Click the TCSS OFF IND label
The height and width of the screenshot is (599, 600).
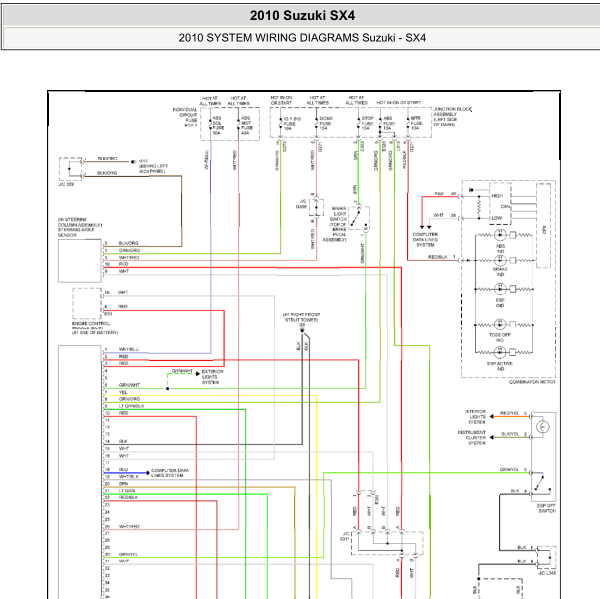(500, 337)
